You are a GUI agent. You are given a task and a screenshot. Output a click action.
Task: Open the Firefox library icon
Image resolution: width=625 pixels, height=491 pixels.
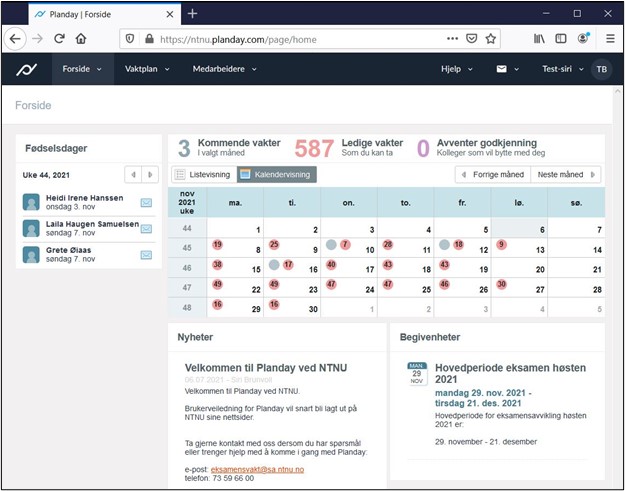539,39
